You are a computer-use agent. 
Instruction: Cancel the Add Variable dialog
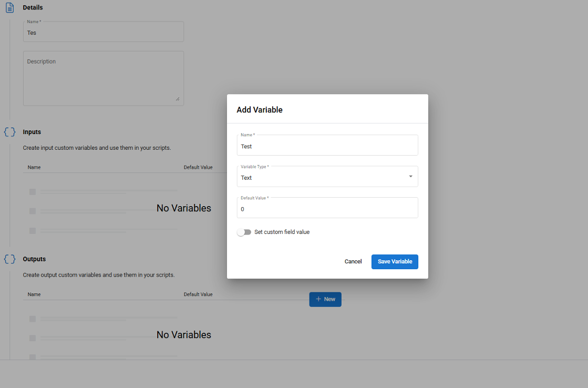click(x=353, y=262)
